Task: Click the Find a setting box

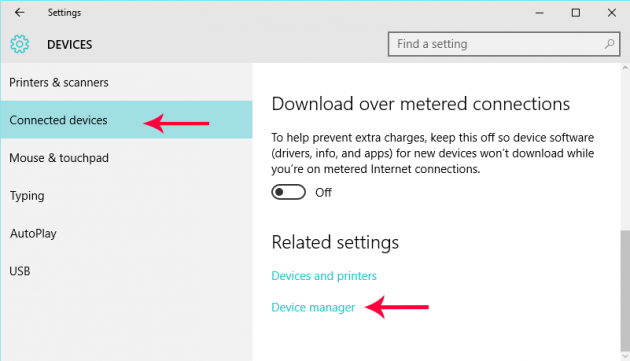Action: coord(504,44)
